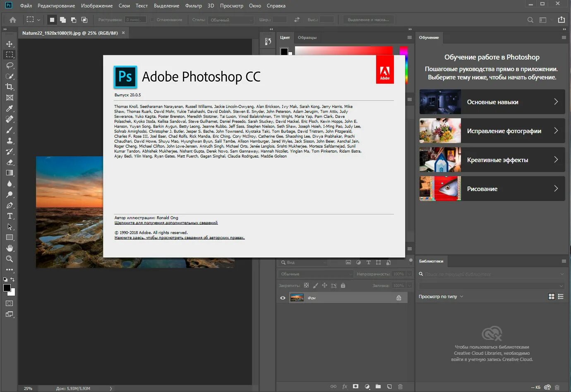Viewport: 571px width, 392px height.
Task: Select the Crop tool
Action: (x=10, y=87)
